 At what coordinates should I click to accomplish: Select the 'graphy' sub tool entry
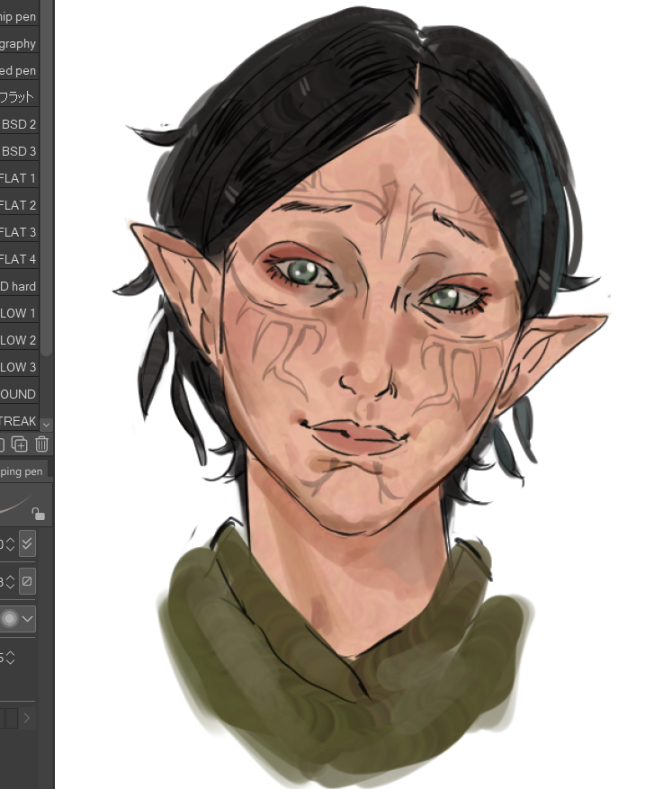point(19,43)
